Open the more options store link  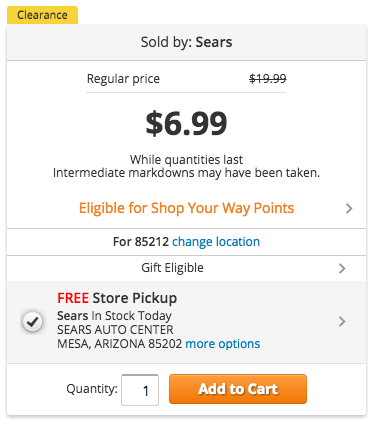[223, 344]
